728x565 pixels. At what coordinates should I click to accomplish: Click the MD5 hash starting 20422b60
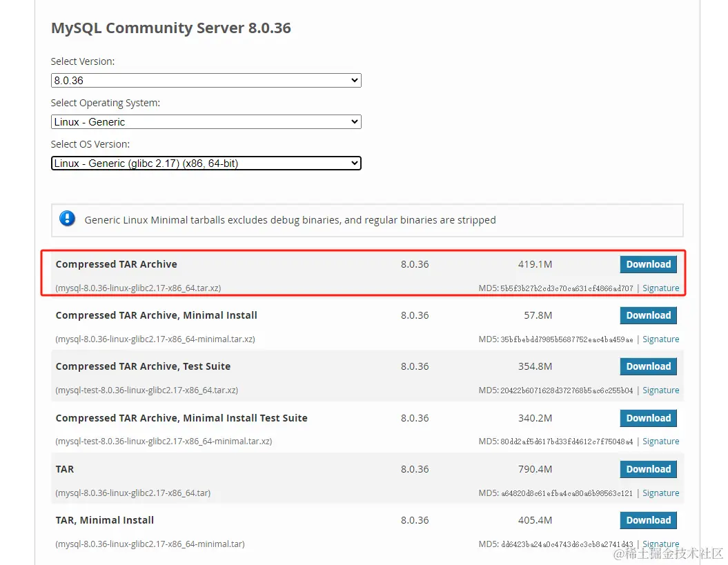point(567,390)
